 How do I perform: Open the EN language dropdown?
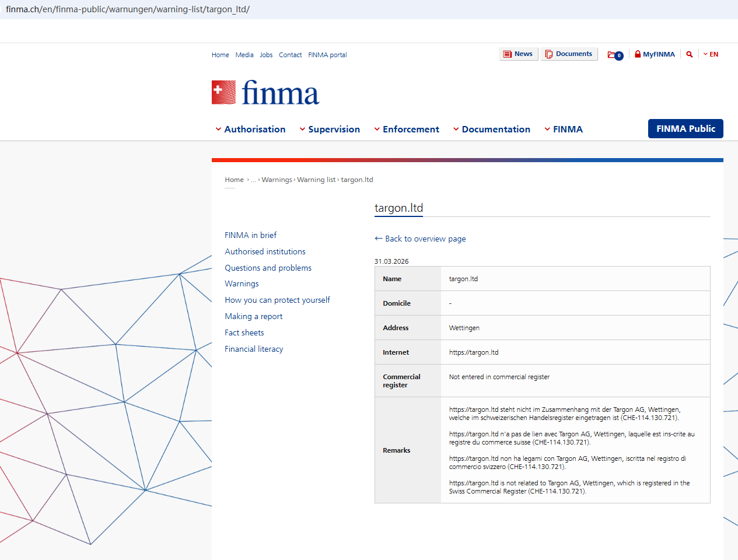coord(711,54)
